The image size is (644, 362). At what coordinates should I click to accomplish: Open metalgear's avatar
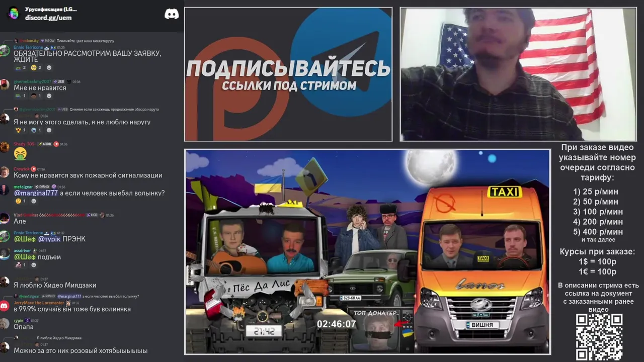(x=5, y=190)
